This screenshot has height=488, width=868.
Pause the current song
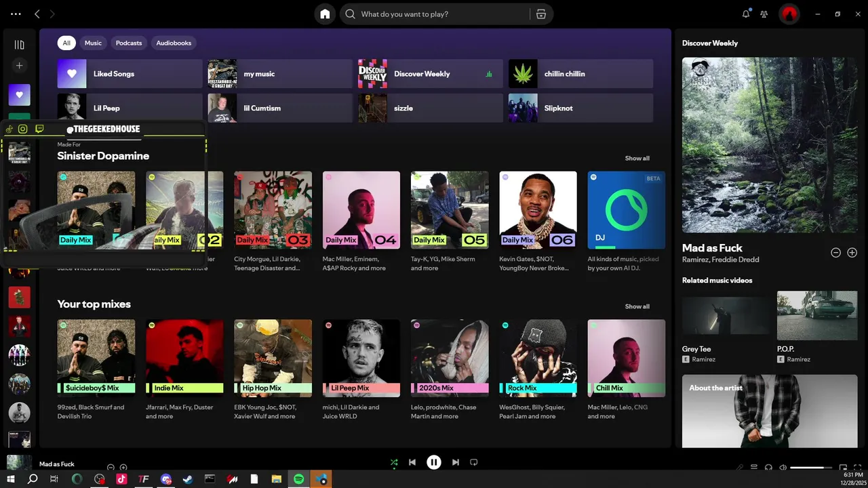pyautogui.click(x=434, y=462)
